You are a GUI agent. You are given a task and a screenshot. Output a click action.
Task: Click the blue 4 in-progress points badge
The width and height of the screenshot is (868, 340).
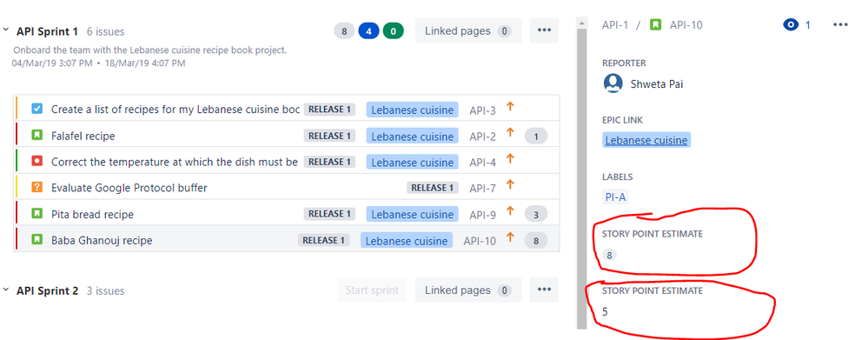(x=368, y=31)
